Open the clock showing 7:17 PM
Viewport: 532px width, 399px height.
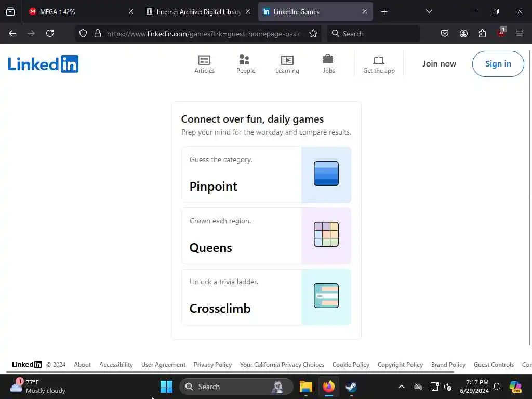coord(474,387)
